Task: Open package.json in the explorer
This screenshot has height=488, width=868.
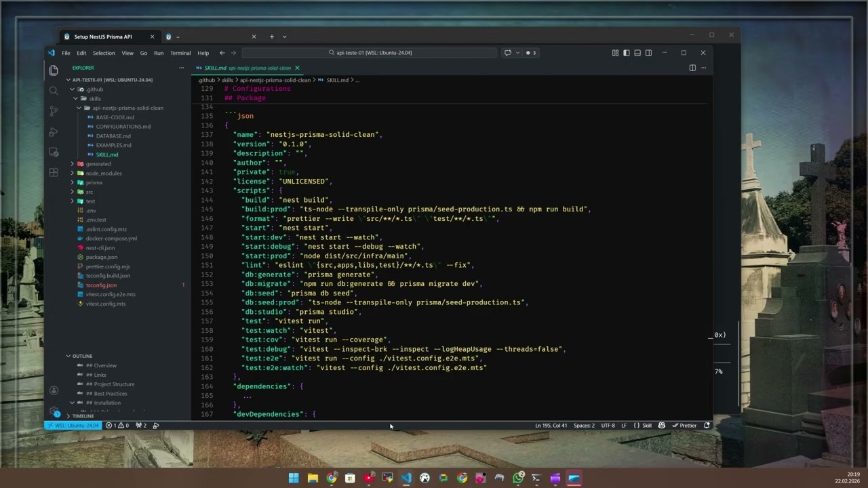Action: [101, 258]
